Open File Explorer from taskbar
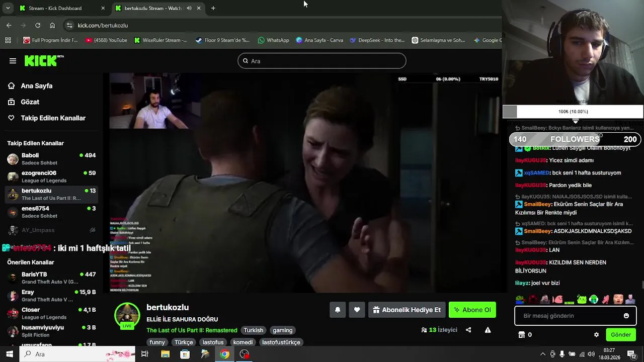Image resolution: width=644 pixels, height=362 pixels. coord(165,354)
